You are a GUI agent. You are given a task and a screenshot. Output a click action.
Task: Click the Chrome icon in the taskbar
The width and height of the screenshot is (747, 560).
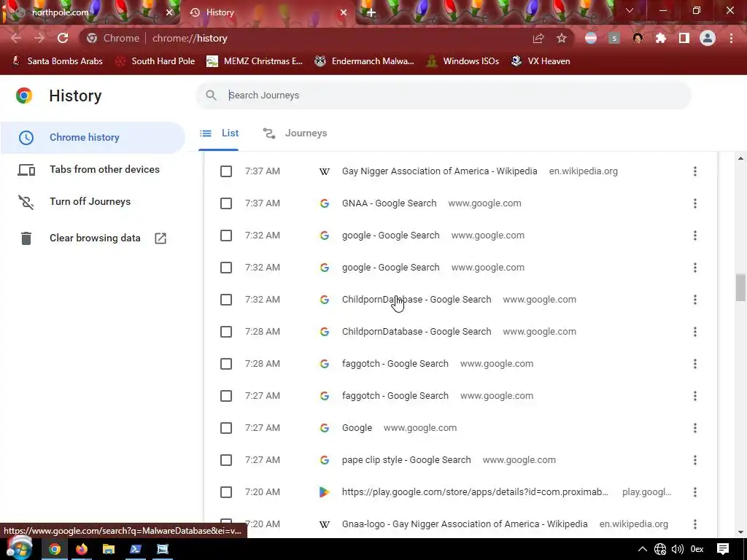[x=55, y=549]
